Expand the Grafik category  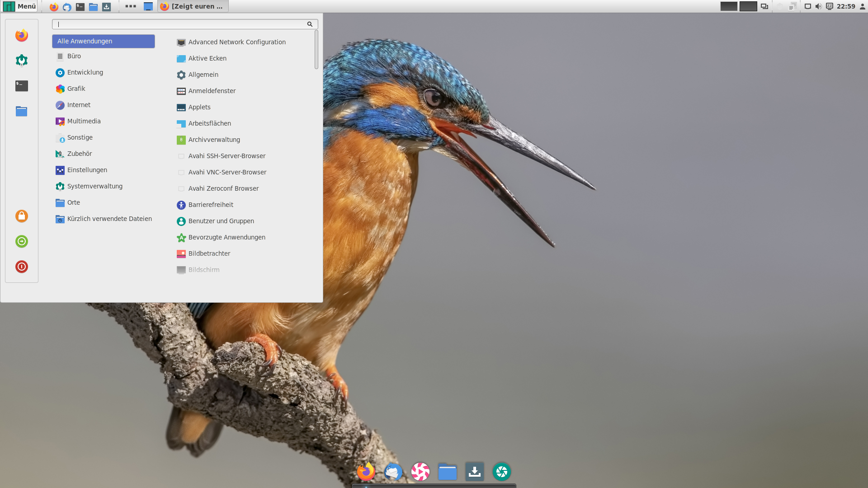[76, 89]
